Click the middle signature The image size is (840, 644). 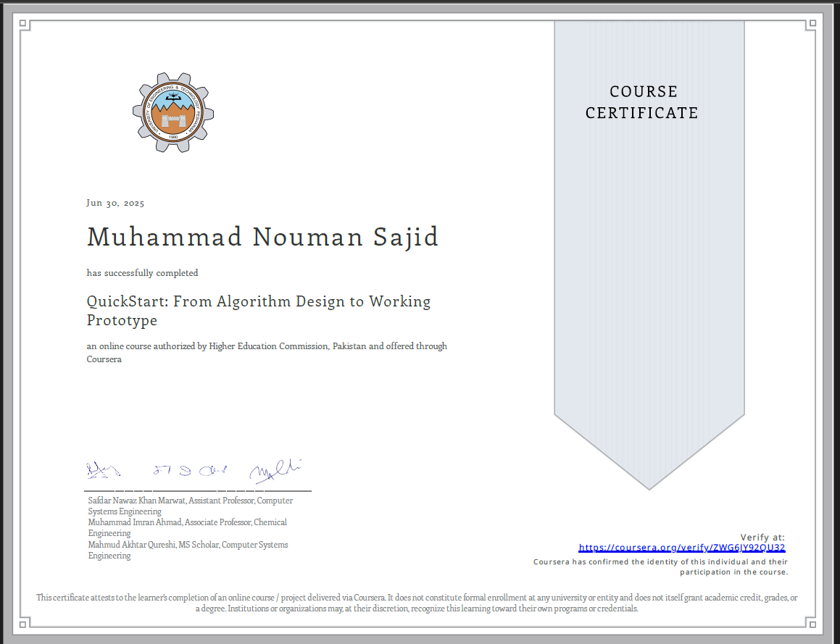click(190, 470)
